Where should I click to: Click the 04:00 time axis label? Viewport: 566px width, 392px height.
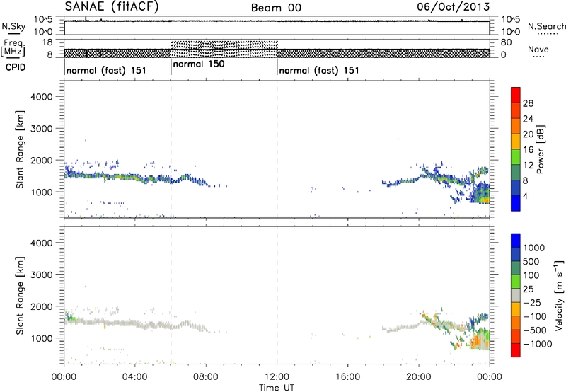(135, 377)
